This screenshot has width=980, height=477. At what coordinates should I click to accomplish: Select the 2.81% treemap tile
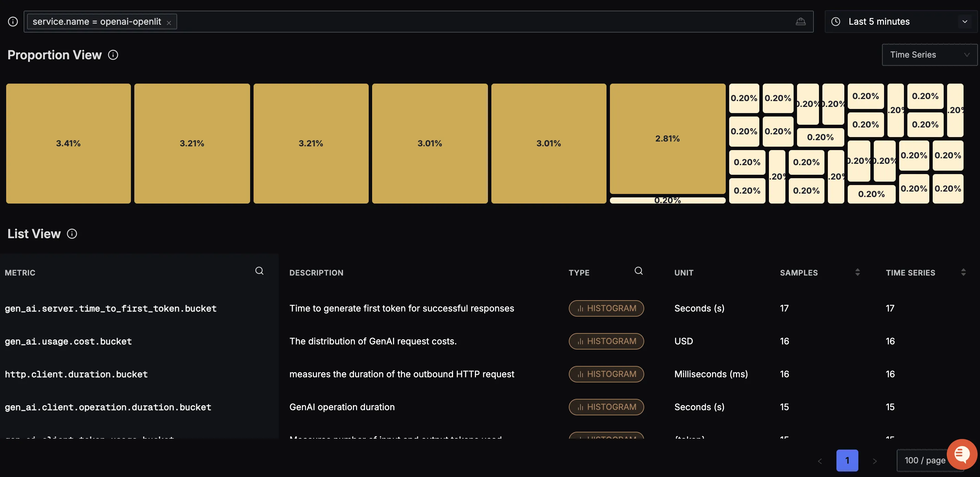[667, 138]
